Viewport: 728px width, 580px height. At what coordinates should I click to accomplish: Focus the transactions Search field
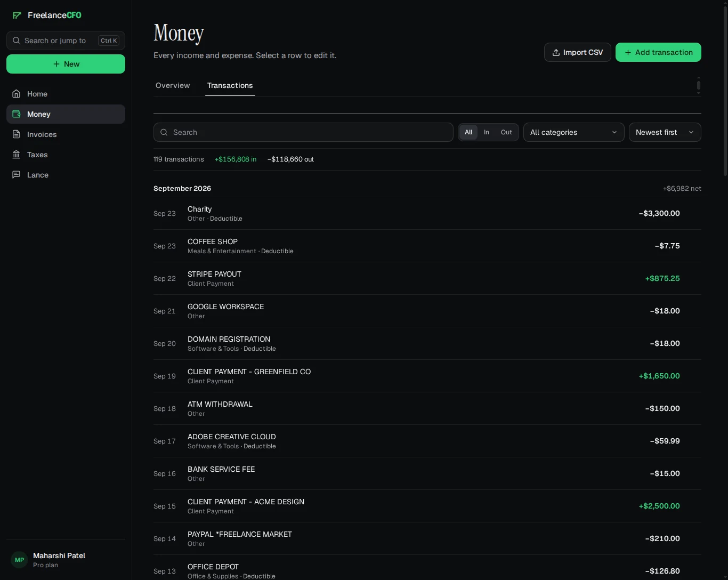[303, 132]
